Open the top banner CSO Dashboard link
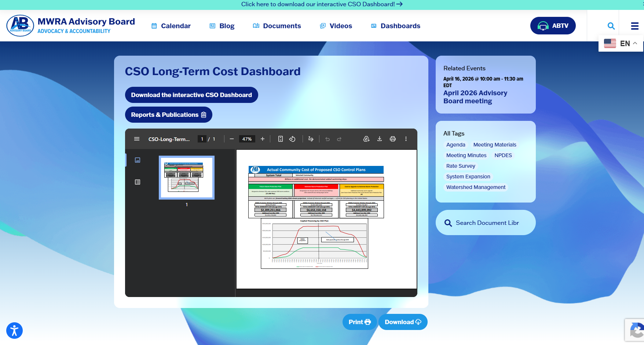 pos(322,4)
